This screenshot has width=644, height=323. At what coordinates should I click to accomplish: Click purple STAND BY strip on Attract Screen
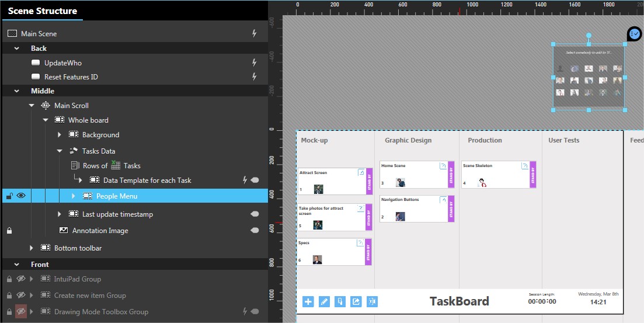pos(369,181)
